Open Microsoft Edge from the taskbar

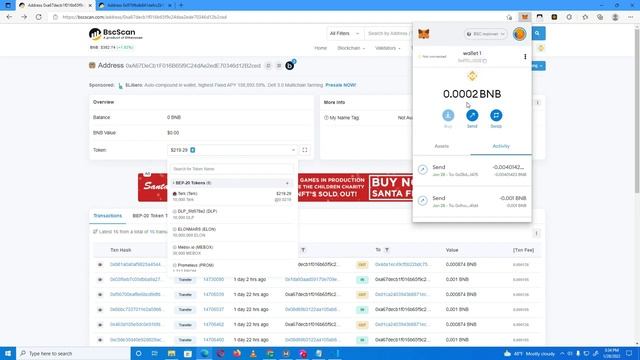204,353
